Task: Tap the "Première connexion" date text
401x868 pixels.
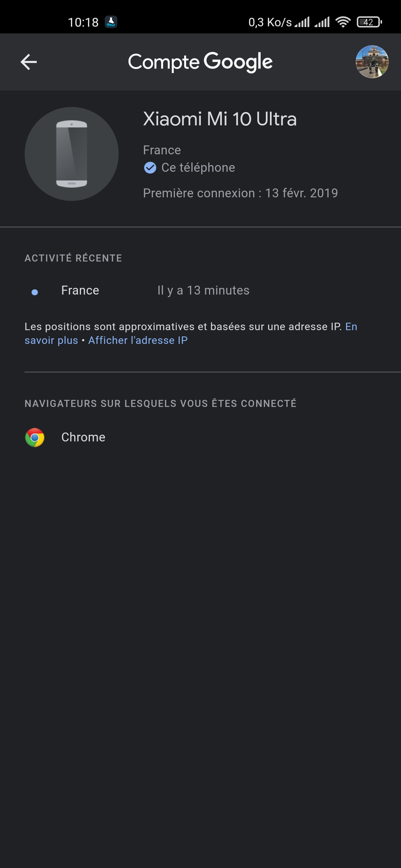Action: (x=241, y=193)
